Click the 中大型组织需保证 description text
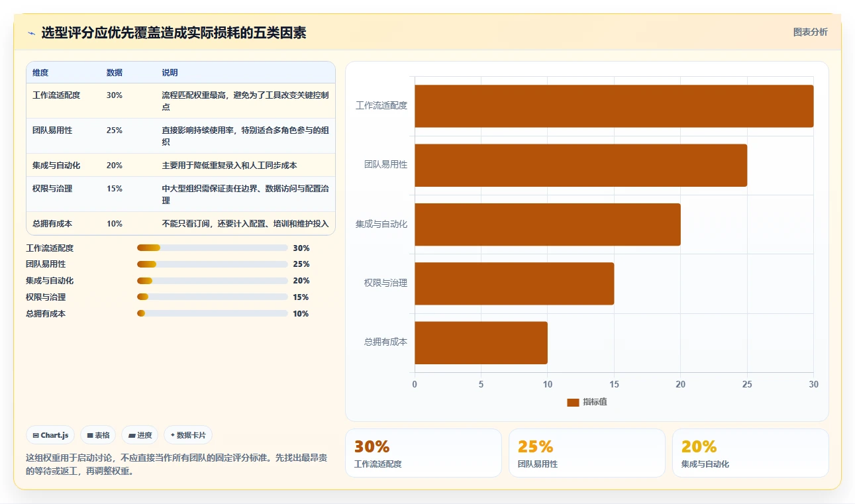This screenshot has height=504, width=855. [x=245, y=194]
